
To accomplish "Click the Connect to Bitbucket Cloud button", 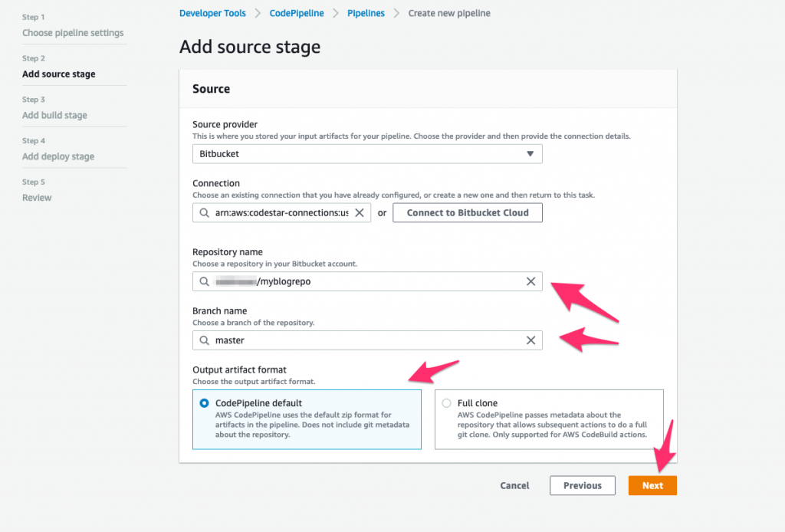I will pyautogui.click(x=467, y=212).
